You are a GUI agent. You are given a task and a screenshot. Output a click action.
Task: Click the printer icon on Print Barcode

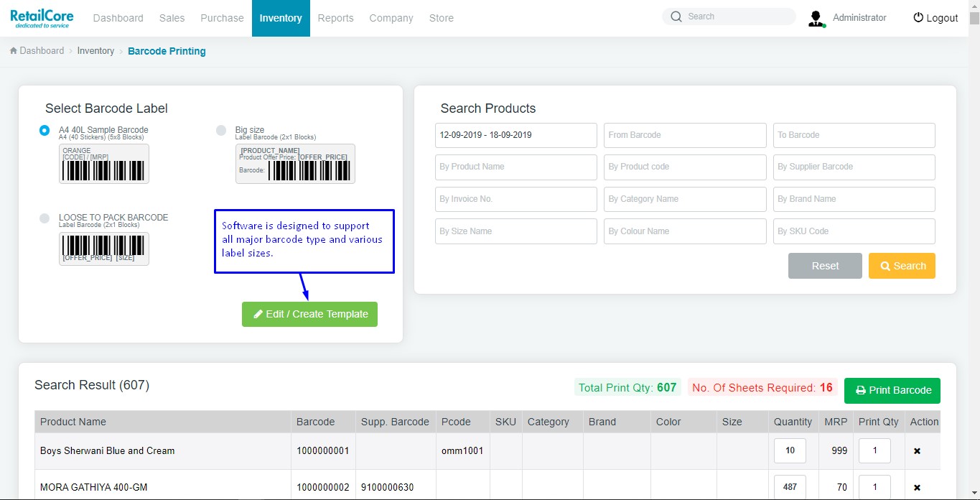(860, 390)
